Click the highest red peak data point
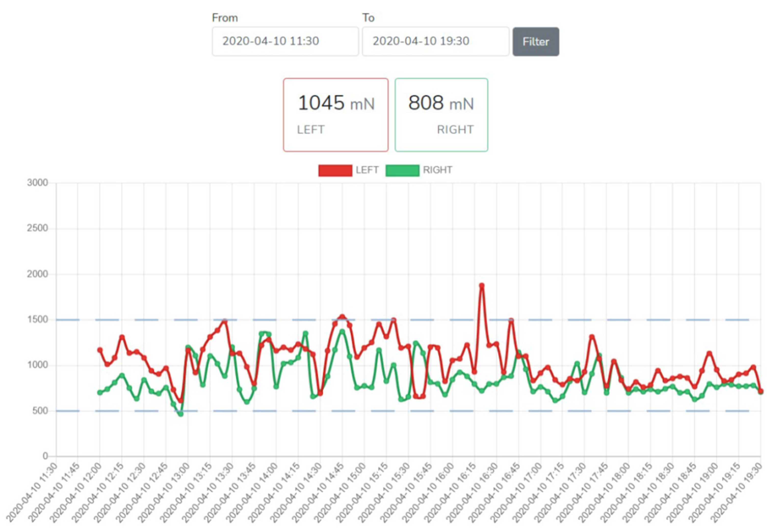Image resolution: width=770 pixels, height=532 pixels. coord(482,286)
